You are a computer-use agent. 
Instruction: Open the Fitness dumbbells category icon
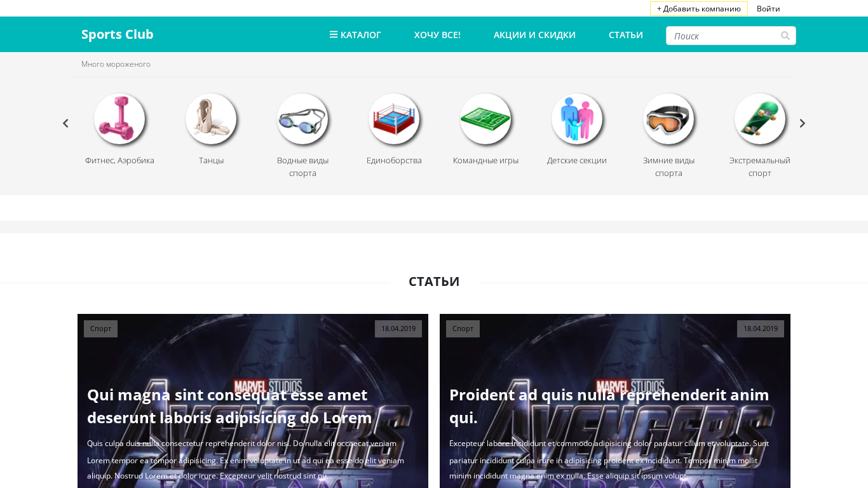coord(119,119)
